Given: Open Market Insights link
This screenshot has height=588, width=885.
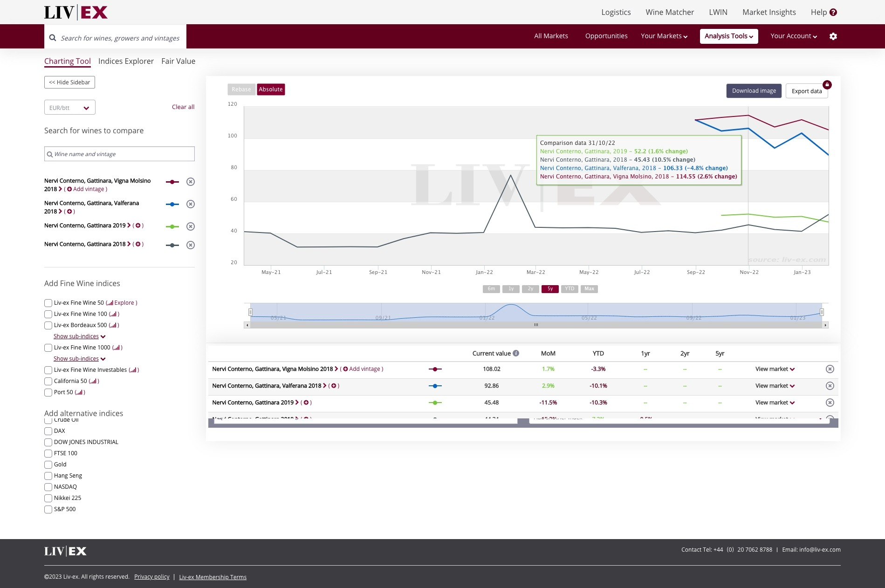Looking at the screenshot, I should (x=769, y=12).
